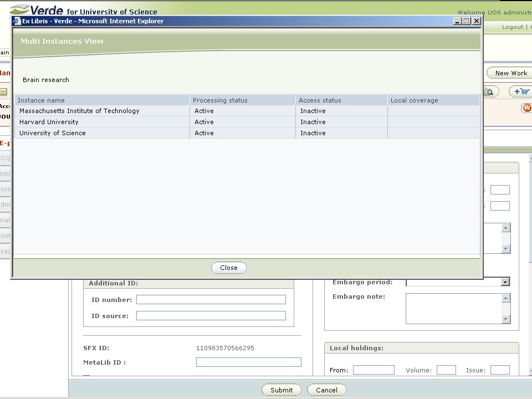Click the Multi Instances View heading
The height and width of the screenshot is (399, 532).
tap(62, 41)
